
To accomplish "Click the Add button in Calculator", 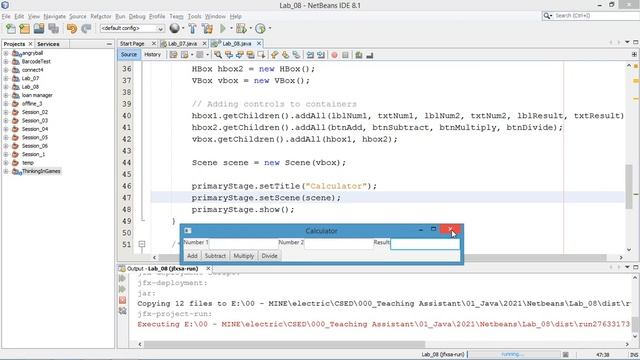I will [x=192, y=256].
